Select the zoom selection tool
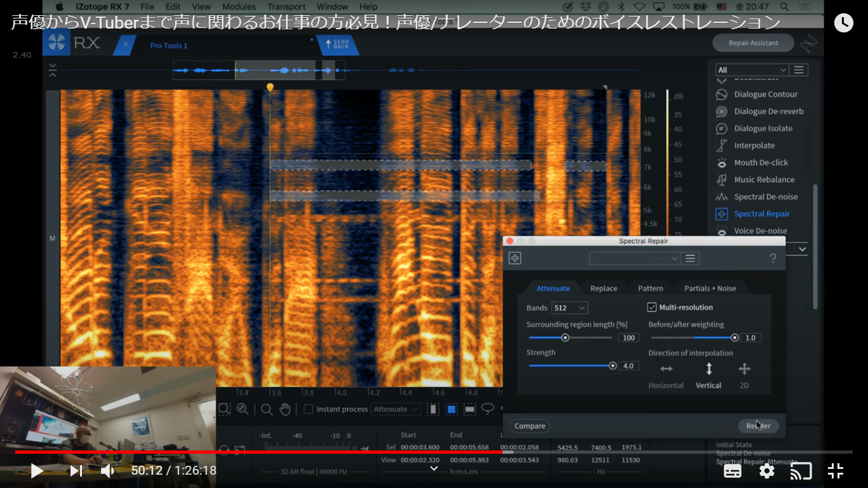 225,409
